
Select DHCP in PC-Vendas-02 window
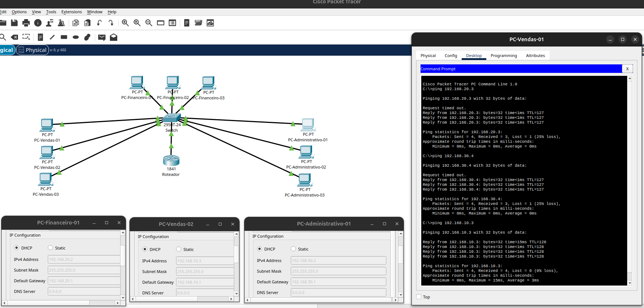pos(145,249)
